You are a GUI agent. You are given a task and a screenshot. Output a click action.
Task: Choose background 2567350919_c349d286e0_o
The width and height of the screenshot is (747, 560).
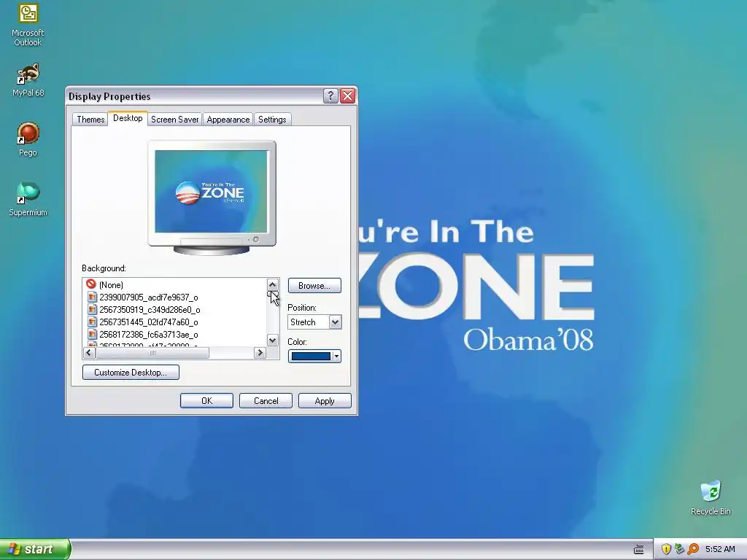coord(150,309)
